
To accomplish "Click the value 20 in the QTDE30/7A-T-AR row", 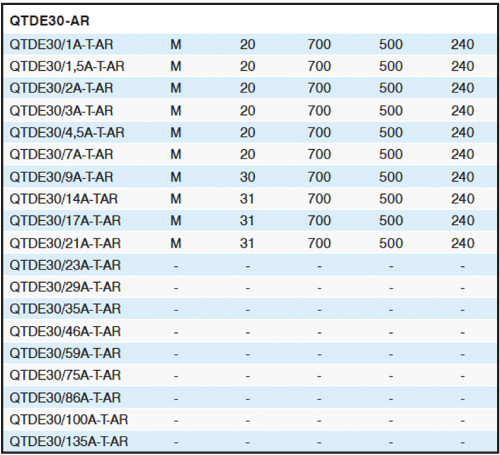I will tap(247, 154).
